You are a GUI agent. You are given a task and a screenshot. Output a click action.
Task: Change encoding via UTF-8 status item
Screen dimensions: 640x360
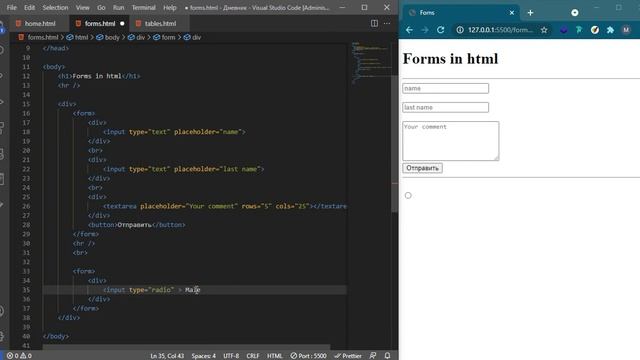click(x=231, y=356)
